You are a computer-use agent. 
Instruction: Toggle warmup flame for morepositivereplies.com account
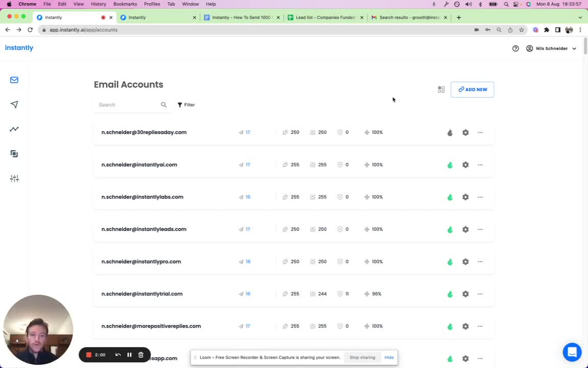pos(450,326)
